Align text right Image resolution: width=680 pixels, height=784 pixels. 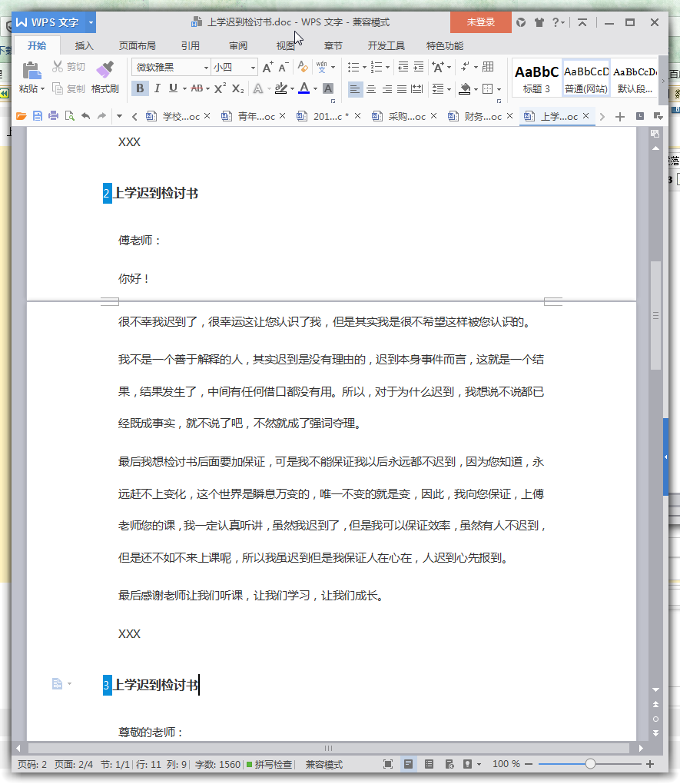pyautogui.click(x=387, y=89)
